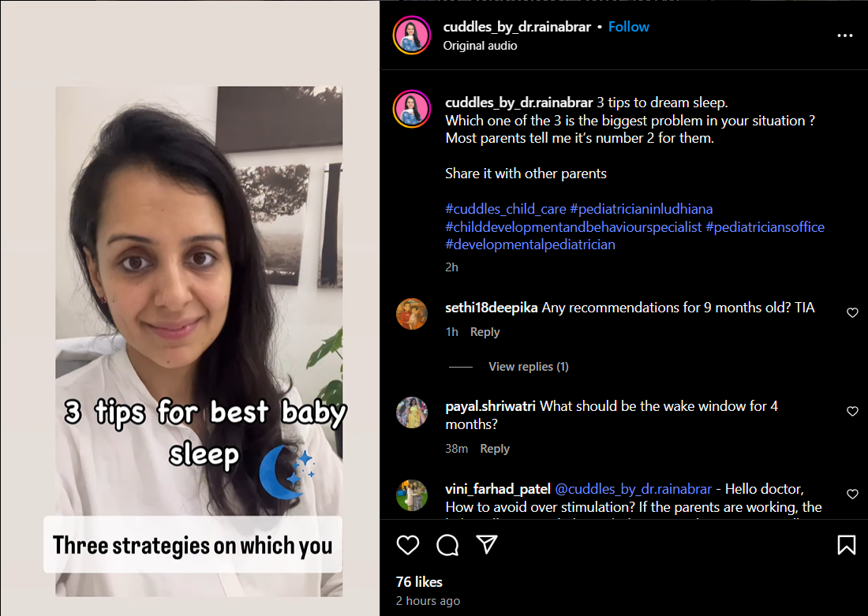The height and width of the screenshot is (616, 868).
Task: Save the post with the bookmark icon
Action: click(x=847, y=545)
